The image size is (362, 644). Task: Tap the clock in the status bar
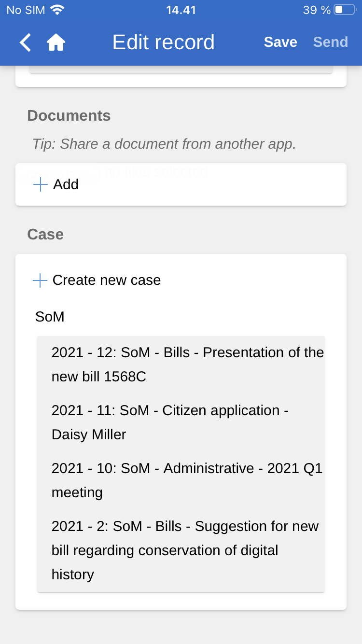tap(181, 10)
